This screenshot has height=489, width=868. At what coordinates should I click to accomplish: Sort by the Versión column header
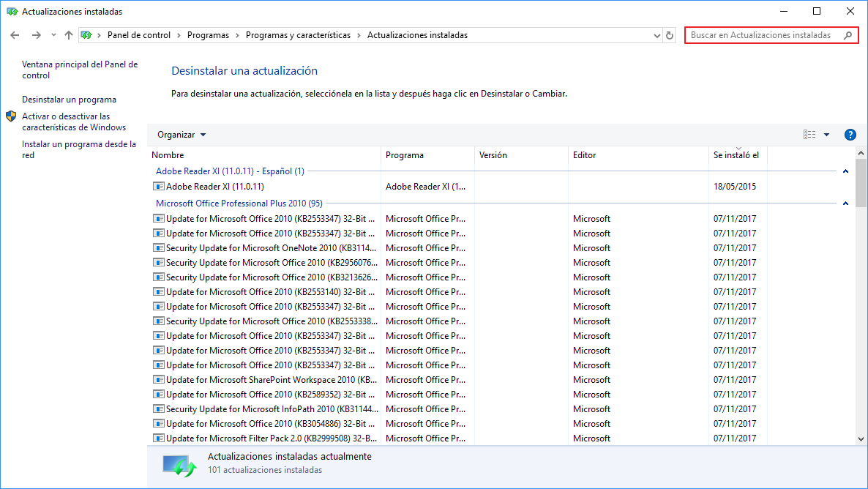pos(522,155)
